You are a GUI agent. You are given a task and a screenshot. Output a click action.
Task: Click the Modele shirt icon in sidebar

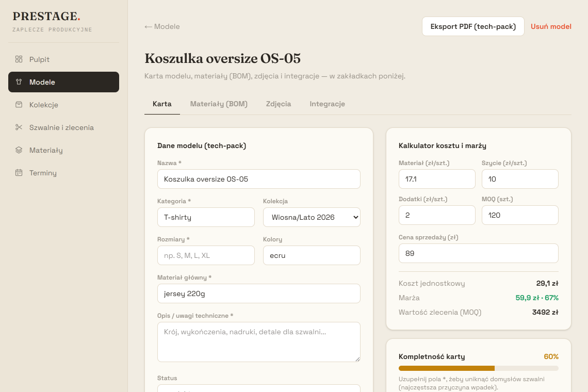point(19,82)
